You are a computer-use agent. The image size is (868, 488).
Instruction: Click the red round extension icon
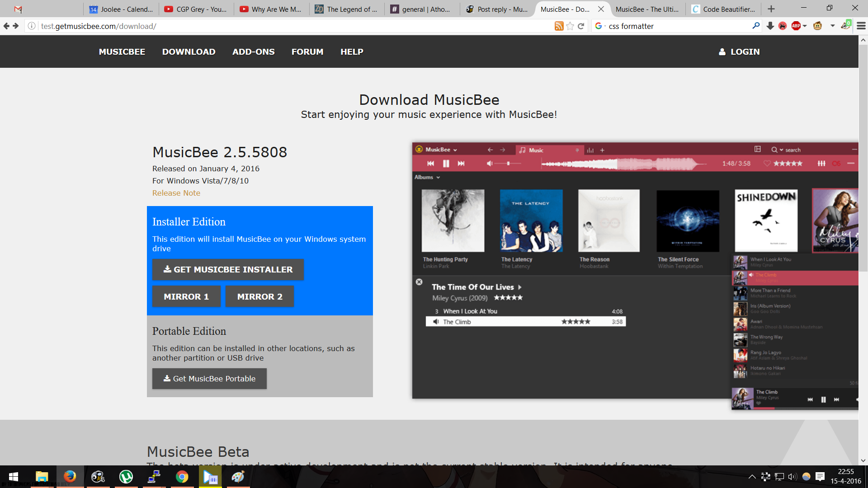pyautogui.click(x=783, y=26)
